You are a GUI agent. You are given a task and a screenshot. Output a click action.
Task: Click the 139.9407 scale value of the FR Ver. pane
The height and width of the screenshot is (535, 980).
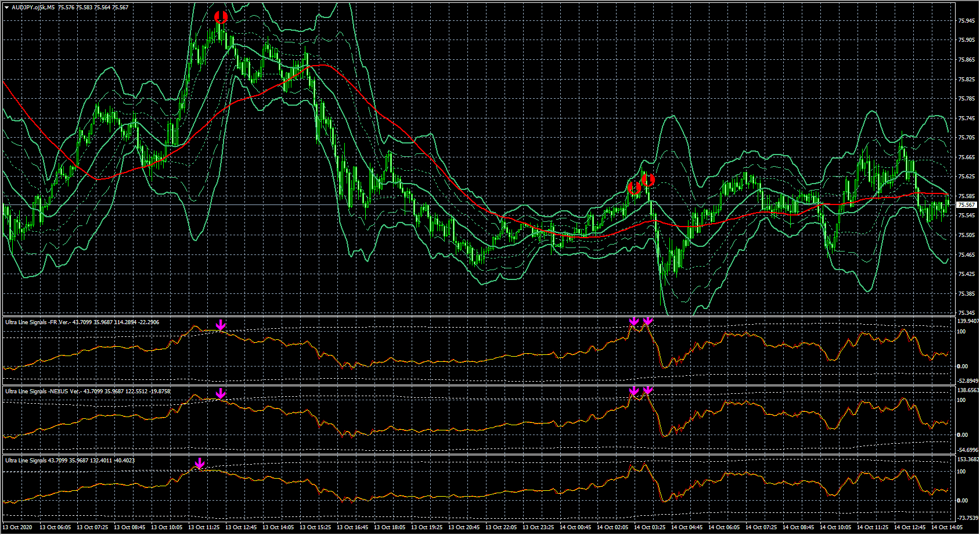[967, 321]
